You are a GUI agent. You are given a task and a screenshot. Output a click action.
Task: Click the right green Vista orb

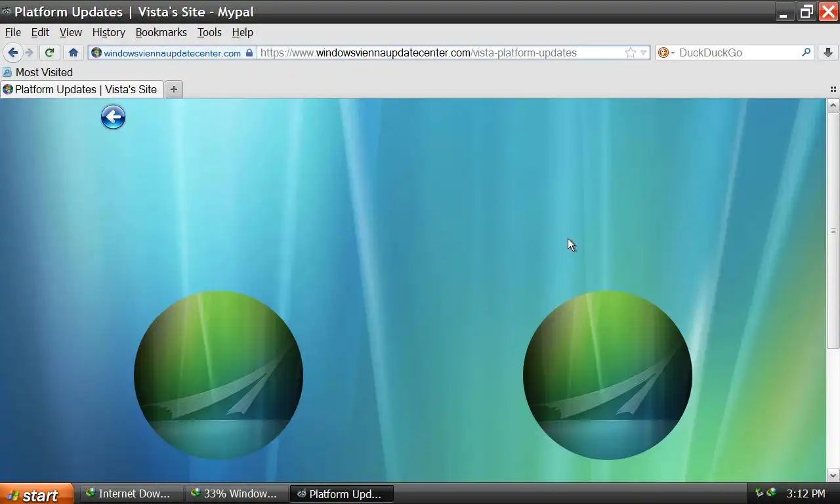click(x=608, y=375)
